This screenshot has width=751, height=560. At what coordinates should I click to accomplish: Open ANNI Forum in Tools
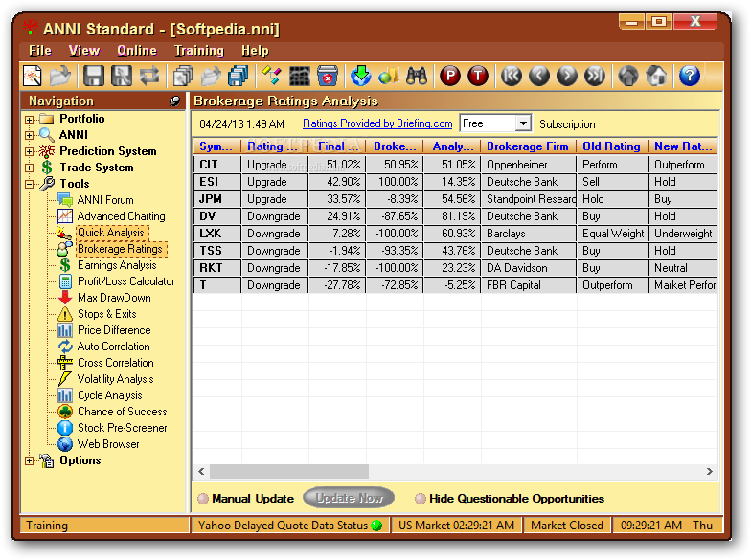point(105,200)
